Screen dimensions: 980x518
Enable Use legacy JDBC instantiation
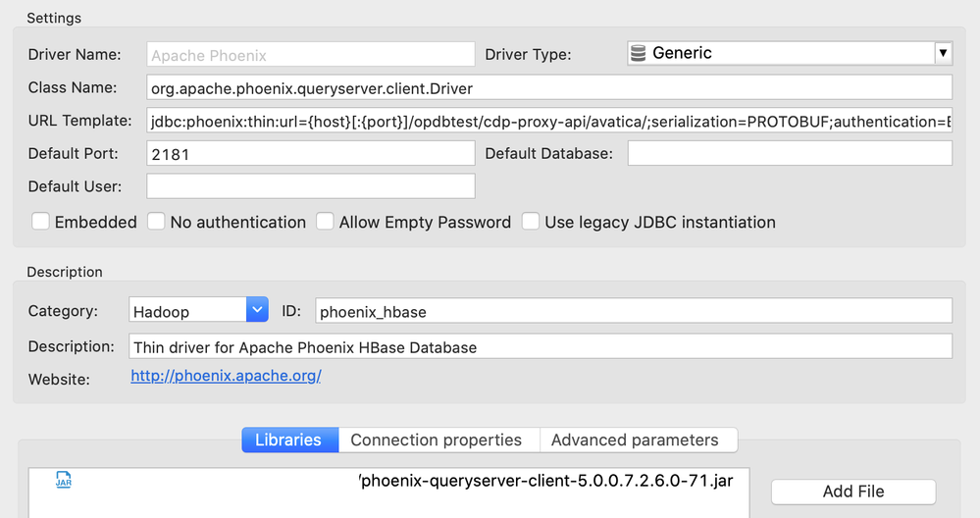click(x=531, y=221)
